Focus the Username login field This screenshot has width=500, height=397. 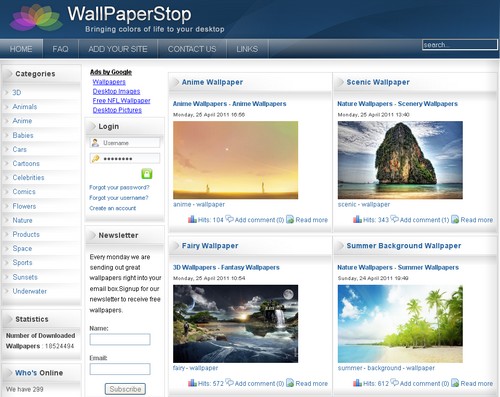pos(125,143)
